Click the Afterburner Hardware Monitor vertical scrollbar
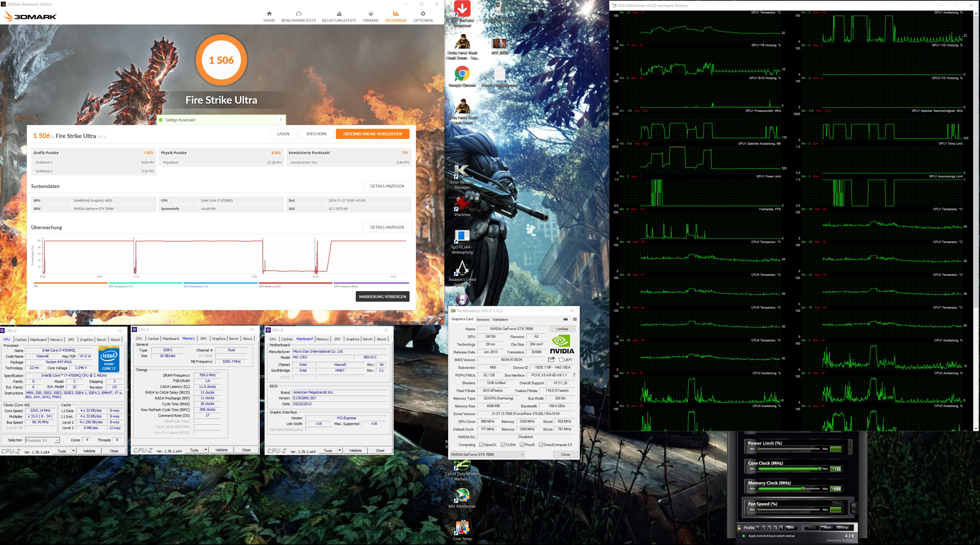Viewport: 980px width, 545px height. (975, 220)
